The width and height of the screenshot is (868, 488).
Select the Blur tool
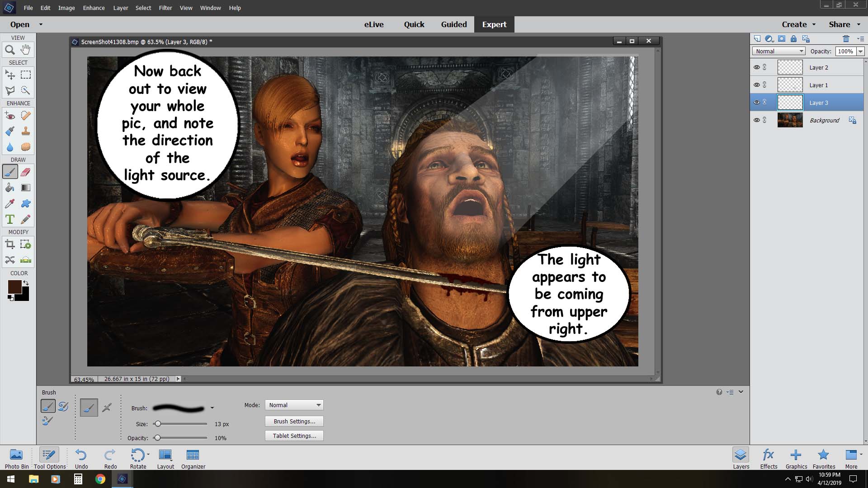pos(10,147)
